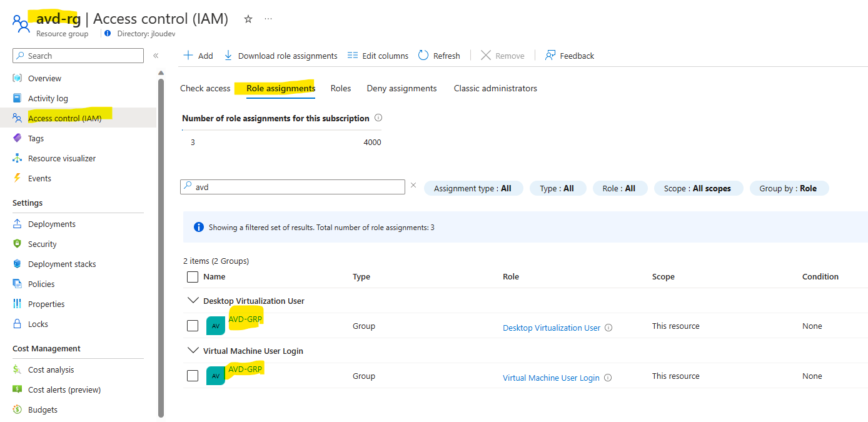Check the Desktop Virtualization User AVD-GRP row
The height and width of the screenshot is (422, 868).
pos(193,326)
